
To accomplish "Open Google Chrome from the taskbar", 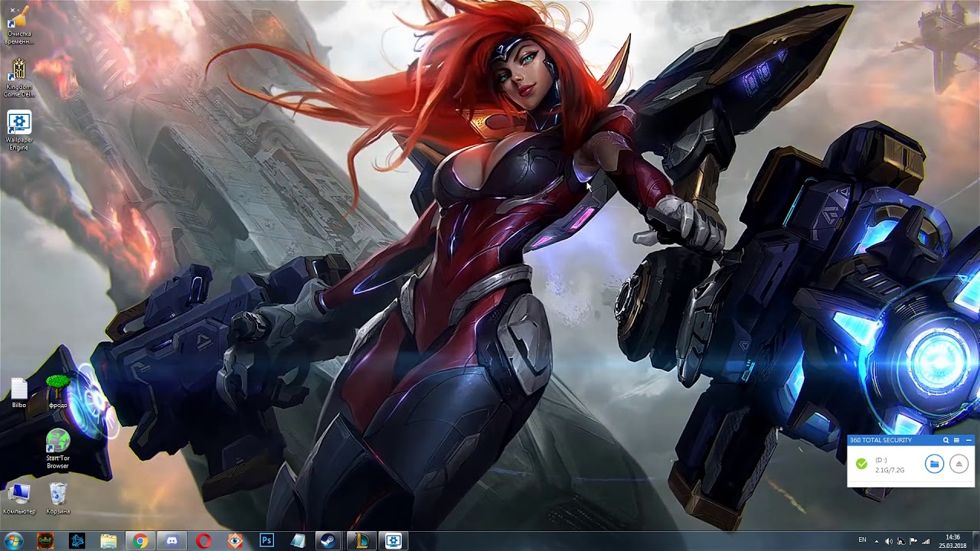I will 140,541.
